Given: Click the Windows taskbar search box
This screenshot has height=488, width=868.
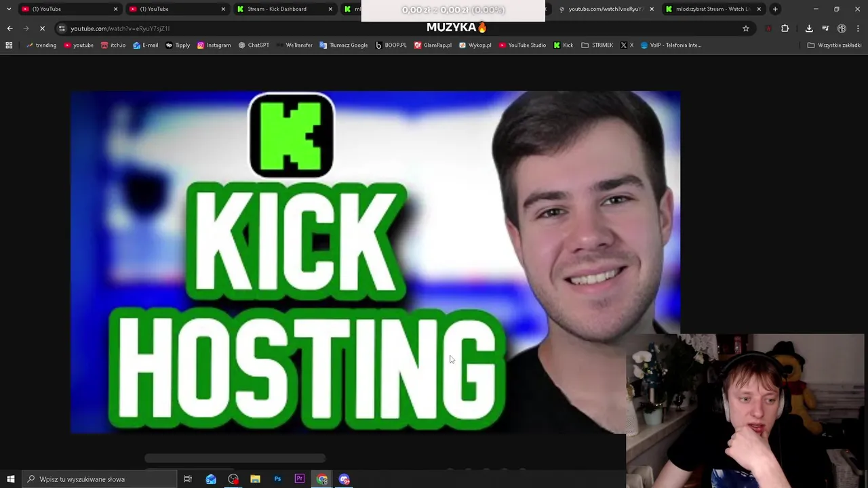Looking at the screenshot, I should pyautogui.click(x=99, y=479).
